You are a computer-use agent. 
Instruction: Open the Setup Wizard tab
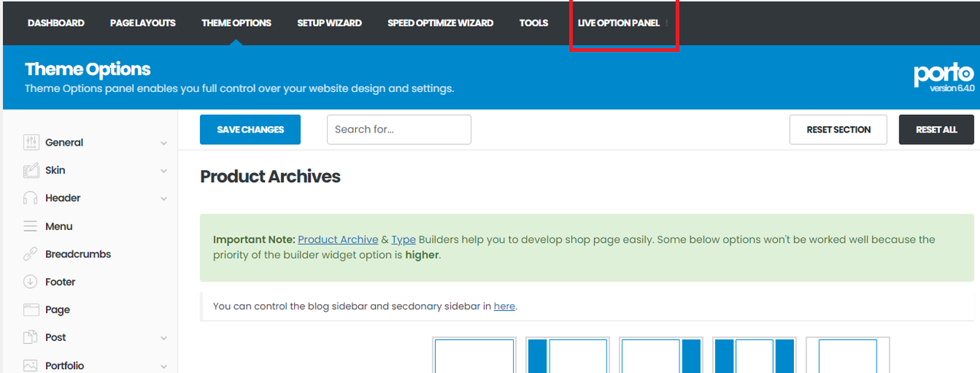pyautogui.click(x=329, y=23)
